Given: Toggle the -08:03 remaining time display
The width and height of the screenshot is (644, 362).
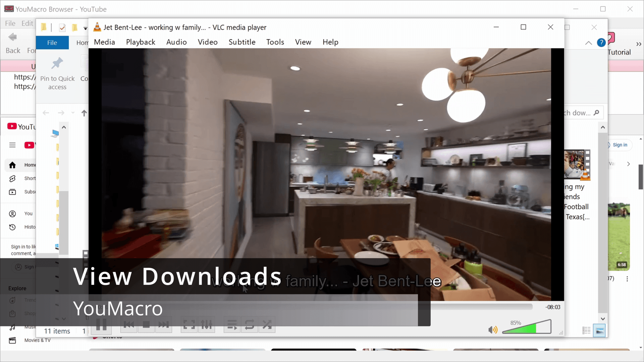Looking at the screenshot, I should tap(553, 307).
